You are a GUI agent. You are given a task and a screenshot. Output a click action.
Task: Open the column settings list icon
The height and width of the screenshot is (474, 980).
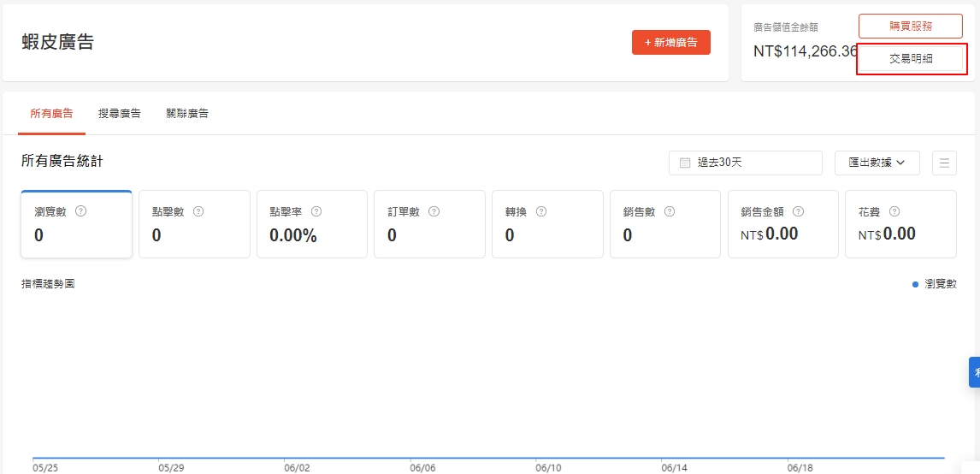pyautogui.click(x=944, y=163)
